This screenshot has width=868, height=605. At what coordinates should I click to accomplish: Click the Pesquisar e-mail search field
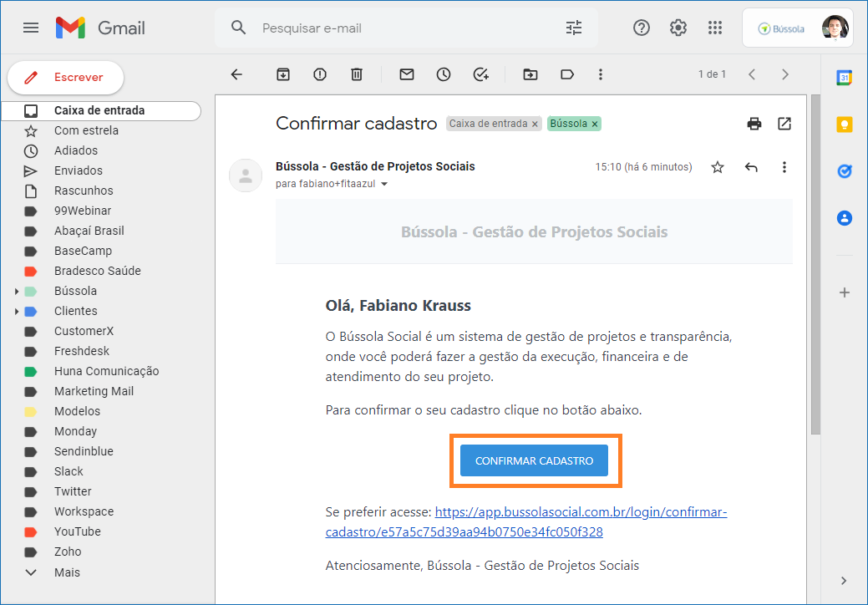[x=407, y=28]
